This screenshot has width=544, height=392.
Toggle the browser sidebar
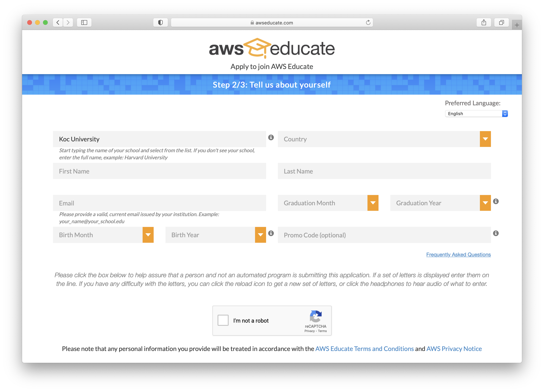coord(84,22)
